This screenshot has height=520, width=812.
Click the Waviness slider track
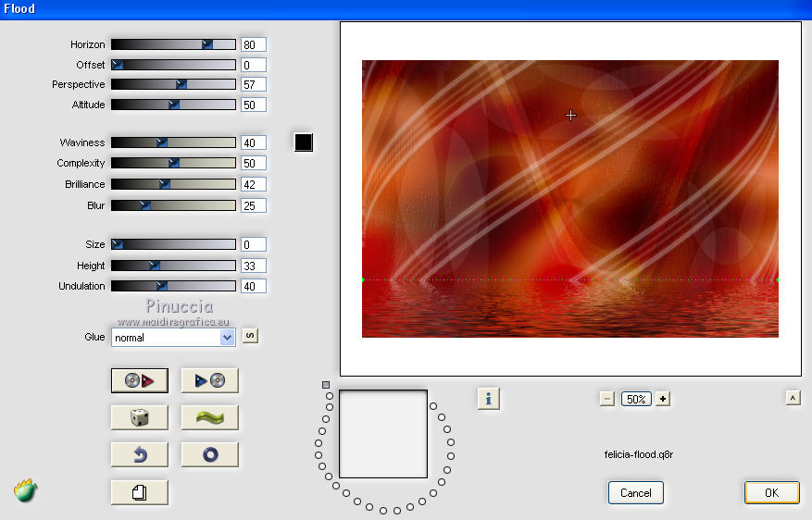(173, 142)
